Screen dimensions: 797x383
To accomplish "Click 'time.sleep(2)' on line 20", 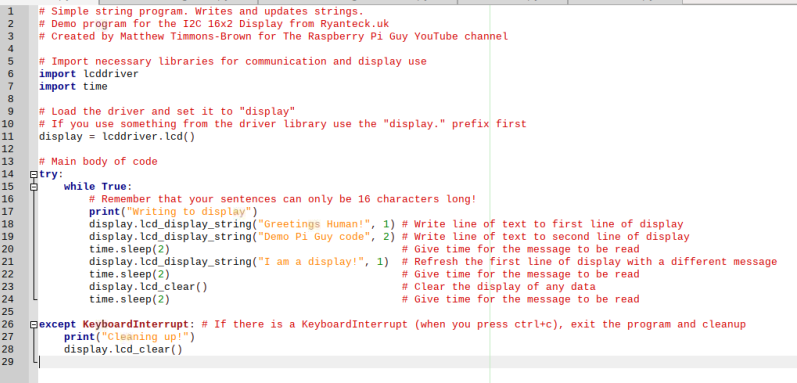I will coord(129,249).
